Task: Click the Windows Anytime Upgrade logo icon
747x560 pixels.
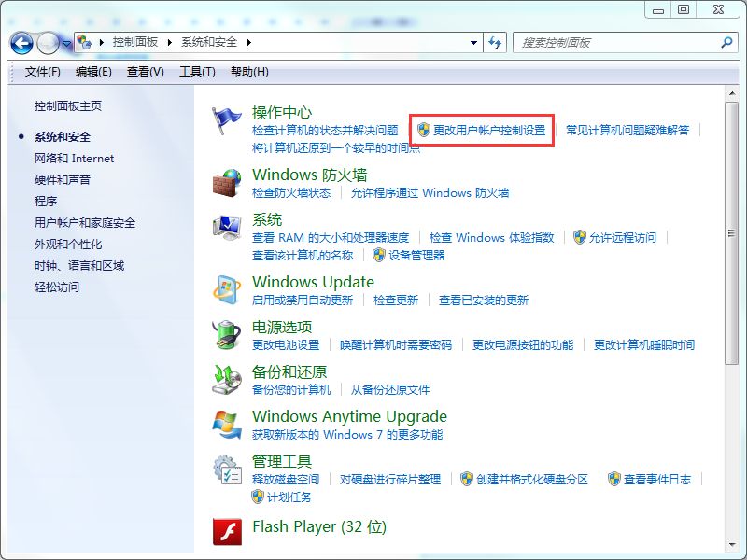Action: point(227,425)
